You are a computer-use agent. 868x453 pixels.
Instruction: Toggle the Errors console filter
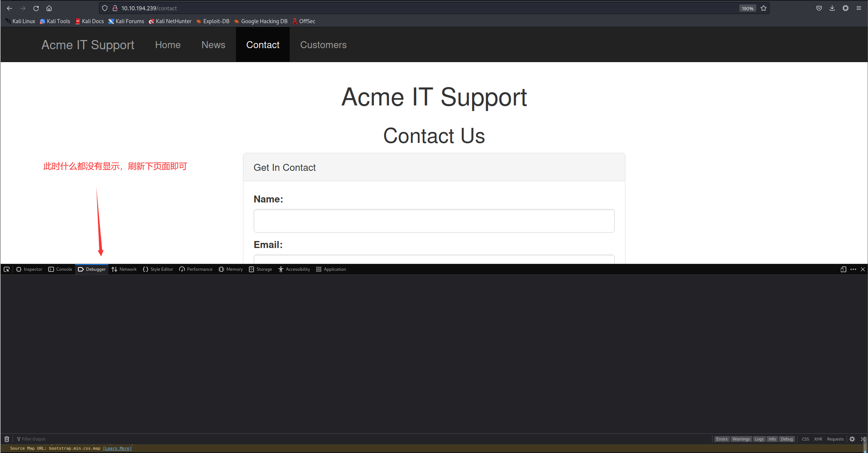(721, 439)
